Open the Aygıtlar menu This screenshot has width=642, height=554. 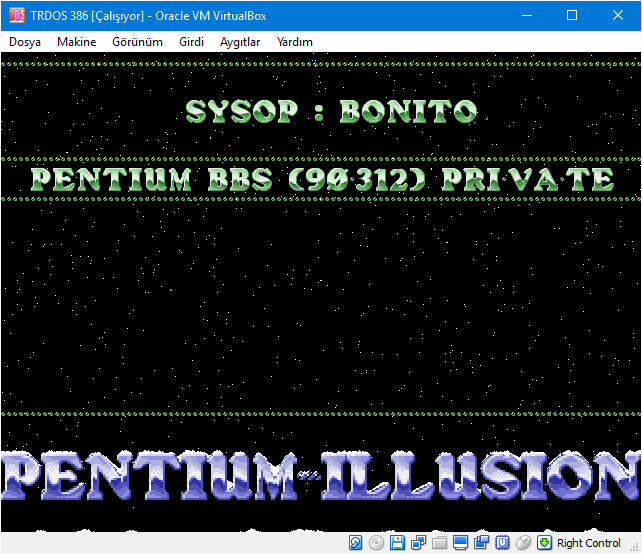(240, 42)
